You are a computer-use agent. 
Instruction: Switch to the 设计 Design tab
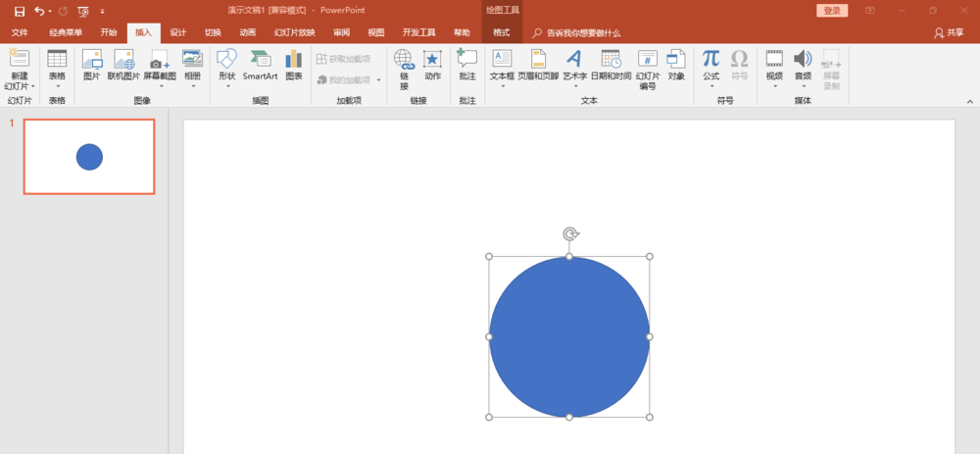[178, 32]
